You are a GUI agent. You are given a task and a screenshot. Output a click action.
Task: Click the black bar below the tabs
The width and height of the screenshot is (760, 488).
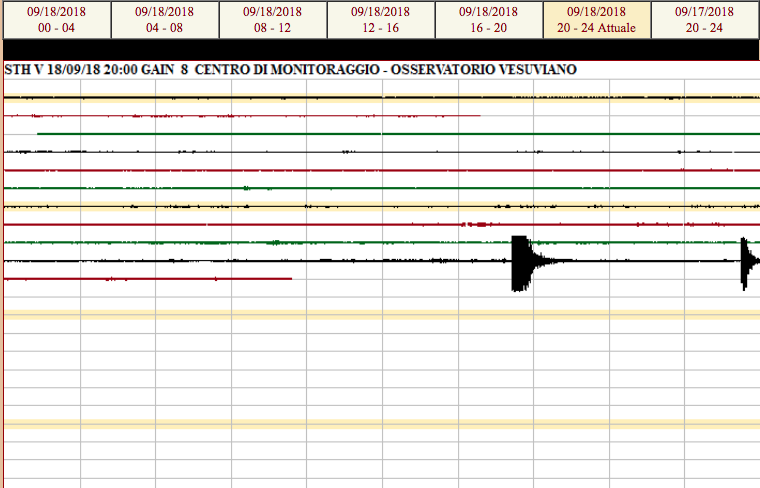click(380, 50)
